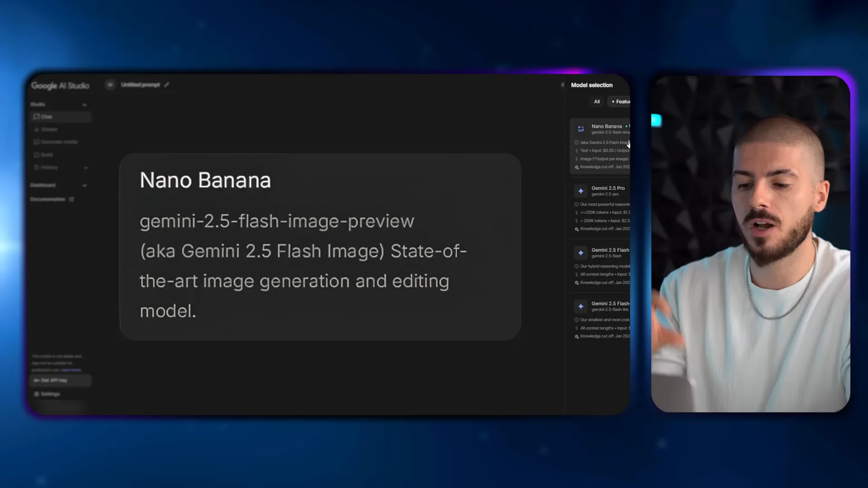Switch to the Featured models filter tab
This screenshot has width=868, height=488.
(621, 102)
